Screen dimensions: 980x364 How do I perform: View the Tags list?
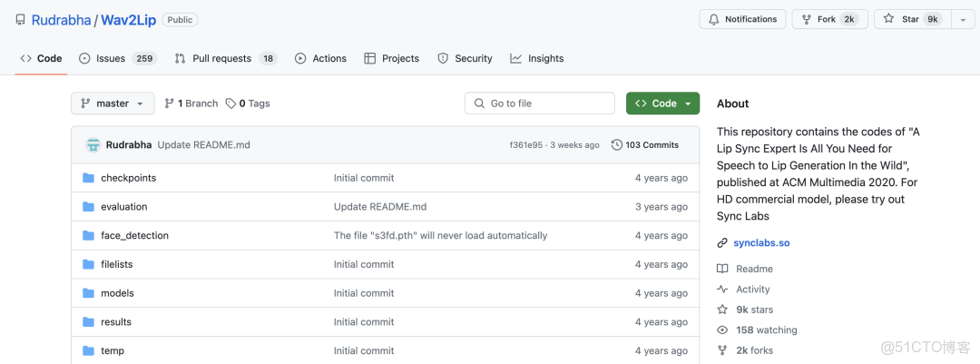tap(248, 103)
